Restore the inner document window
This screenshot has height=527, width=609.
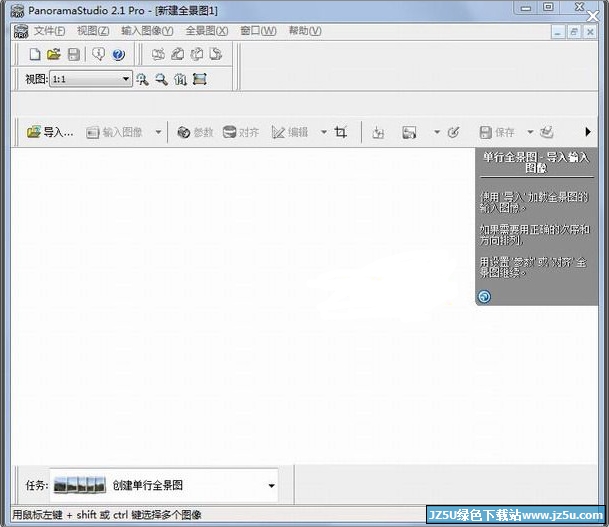tap(574, 32)
